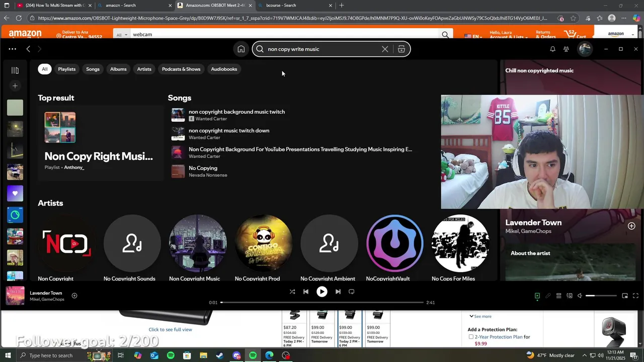This screenshot has width=644, height=362.
Task: Open the Spotify three-dots menu
Action: pyautogui.click(x=12, y=49)
